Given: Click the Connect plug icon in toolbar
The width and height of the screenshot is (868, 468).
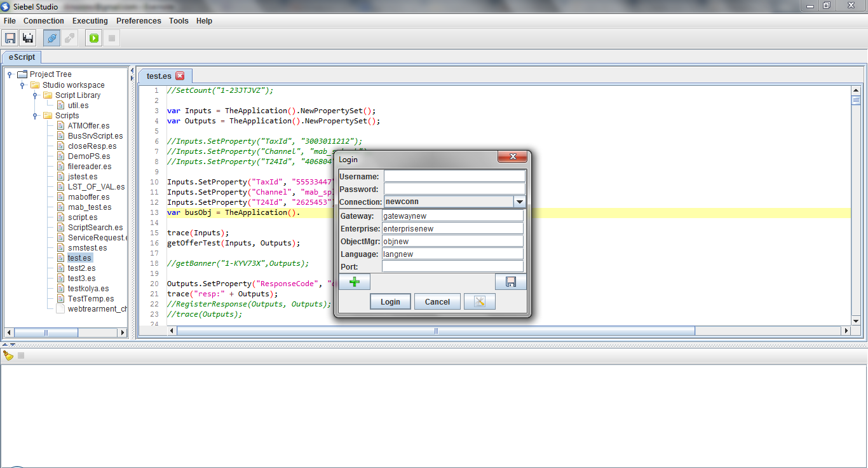Looking at the screenshot, I should pos(52,38).
